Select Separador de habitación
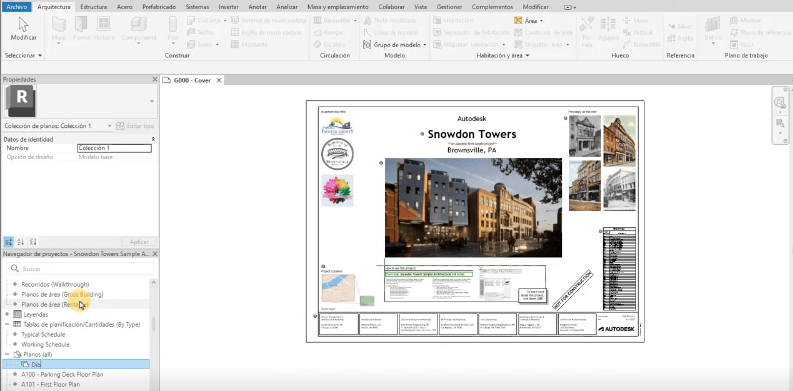 471,32
